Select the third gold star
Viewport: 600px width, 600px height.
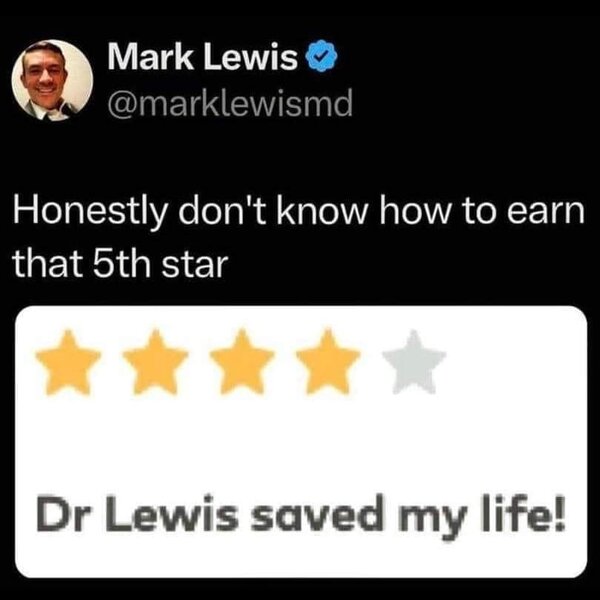pyautogui.click(x=242, y=362)
